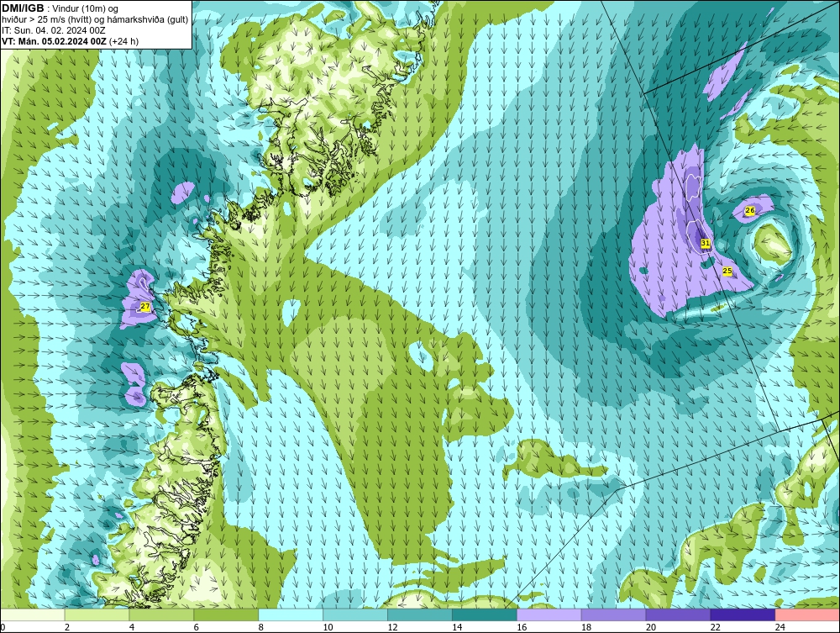
Task: Click the 27 m/s gust label
Action: click(144, 307)
